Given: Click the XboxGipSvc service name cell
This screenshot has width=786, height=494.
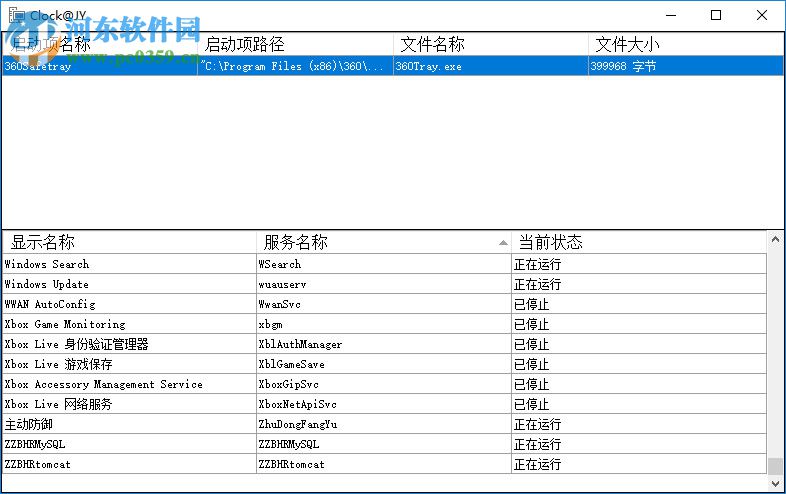Looking at the screenshot, I should pos(384,384).
